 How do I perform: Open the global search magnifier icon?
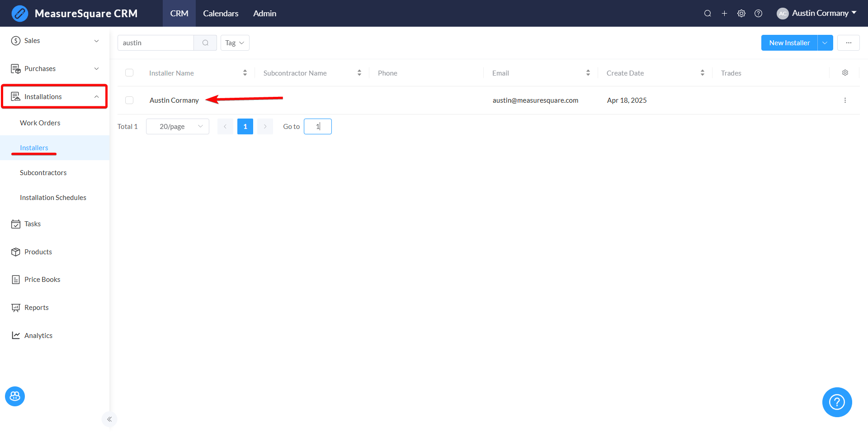[x=708, y=14]
